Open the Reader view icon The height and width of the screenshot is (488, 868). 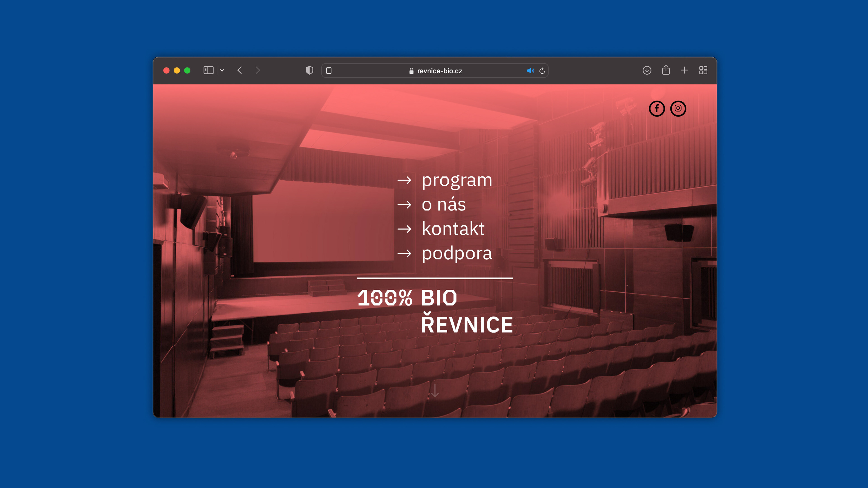(x=329, y=71)
